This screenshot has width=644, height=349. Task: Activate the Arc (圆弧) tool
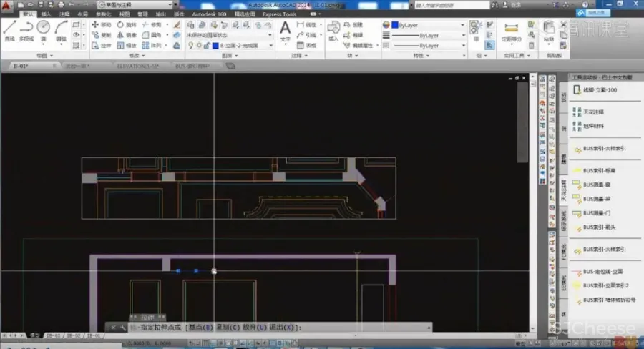61,30
